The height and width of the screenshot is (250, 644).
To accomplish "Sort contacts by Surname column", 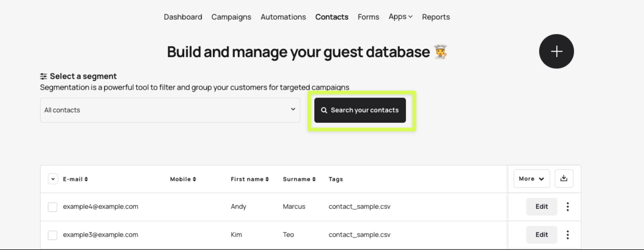I will click(x=299, y=179).
